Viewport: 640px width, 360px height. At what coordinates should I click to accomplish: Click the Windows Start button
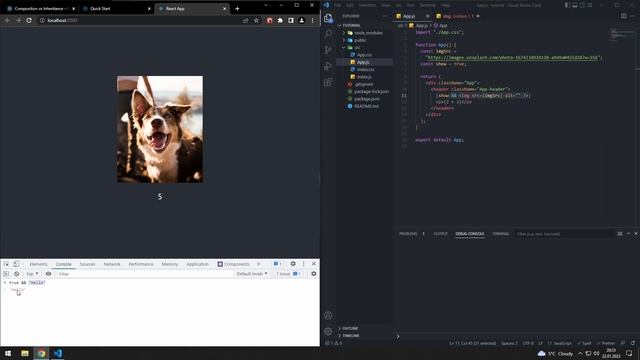[x=8, y=353]
